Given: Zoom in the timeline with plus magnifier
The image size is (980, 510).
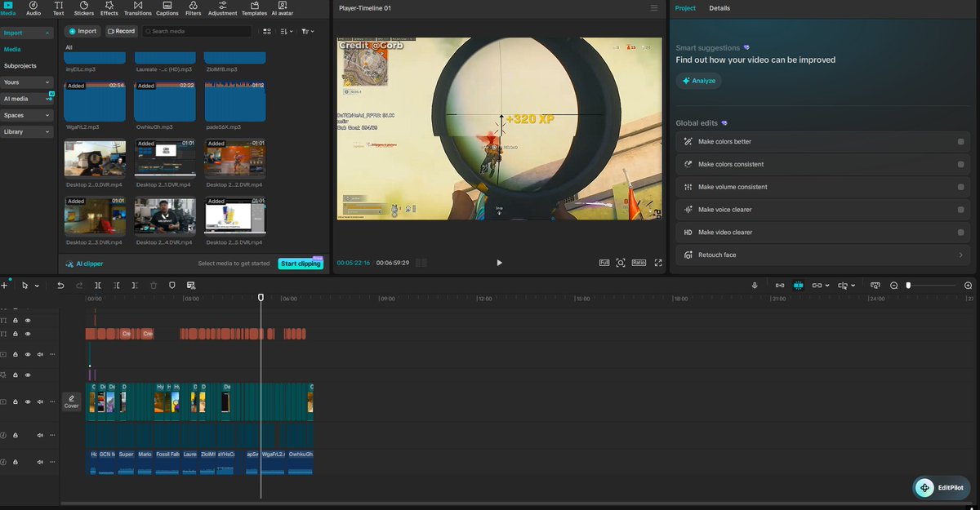Looking at the screenshot, I should pyautogui.click(x=968, y=286).
